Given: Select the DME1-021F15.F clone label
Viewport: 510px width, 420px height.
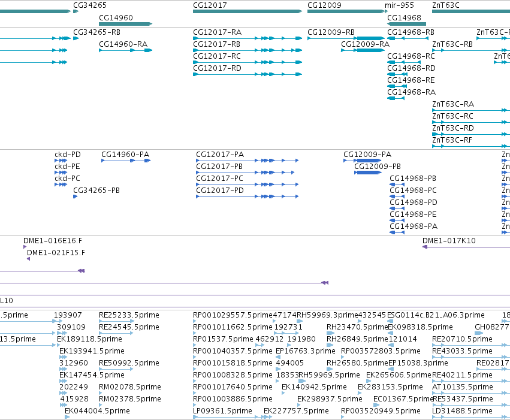Looking at the screenshot, I should (x=56, y=253).
